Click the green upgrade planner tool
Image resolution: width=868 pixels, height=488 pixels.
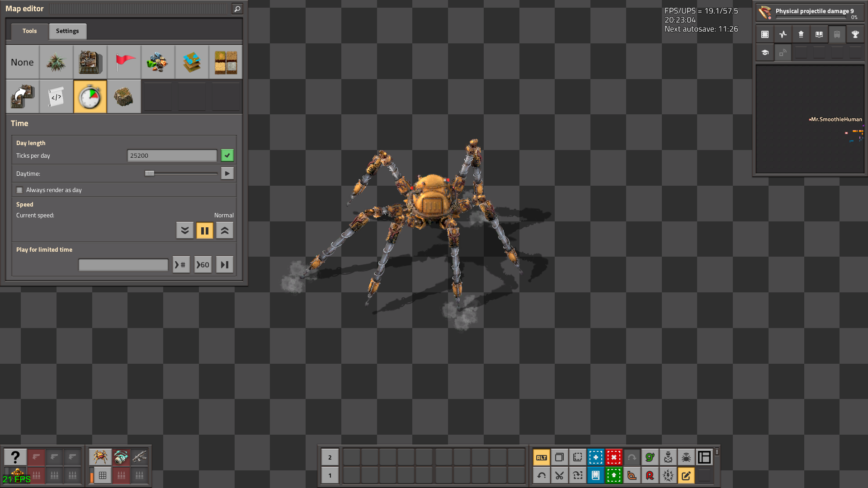click(614, 475)
